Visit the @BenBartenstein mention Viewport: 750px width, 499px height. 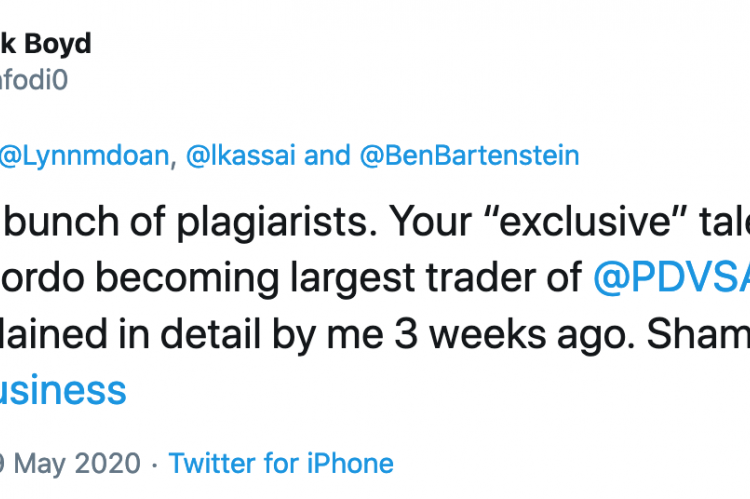469,156
